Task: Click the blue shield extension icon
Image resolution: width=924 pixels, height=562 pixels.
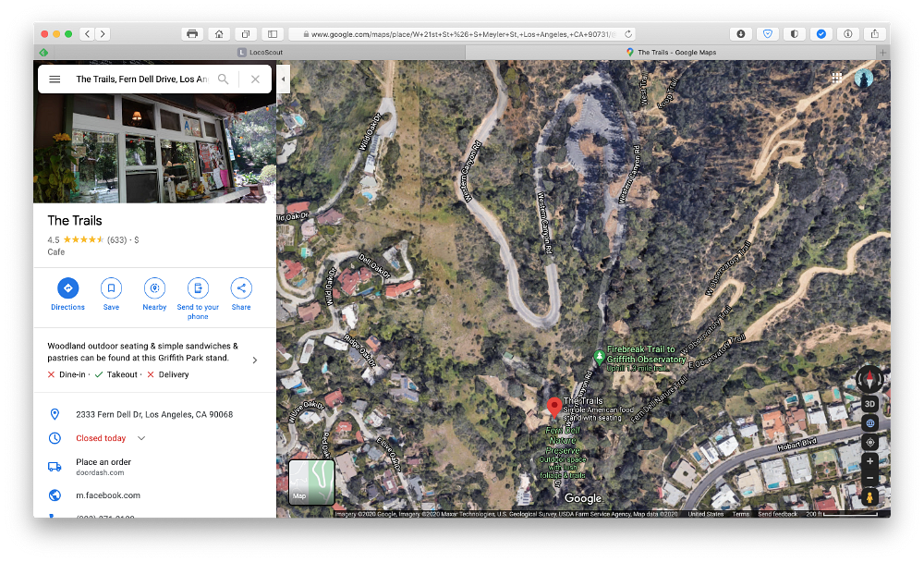Action: 768,34
